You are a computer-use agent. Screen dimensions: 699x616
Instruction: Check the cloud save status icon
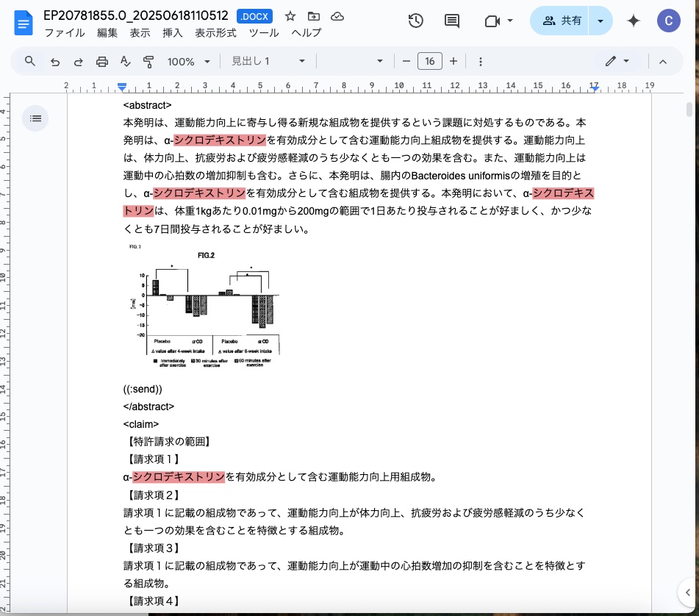pos(337,16)
